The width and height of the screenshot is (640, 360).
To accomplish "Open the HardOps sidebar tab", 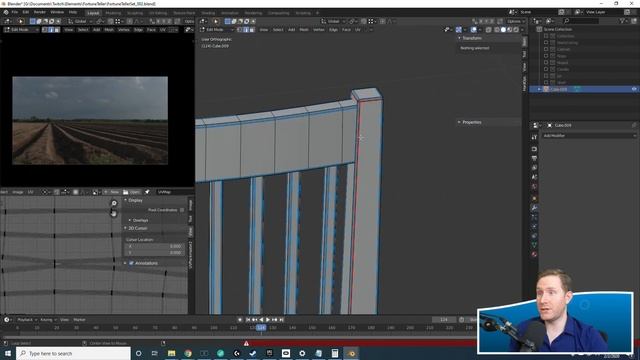I will pyautogui.click(x=524, y=83).
